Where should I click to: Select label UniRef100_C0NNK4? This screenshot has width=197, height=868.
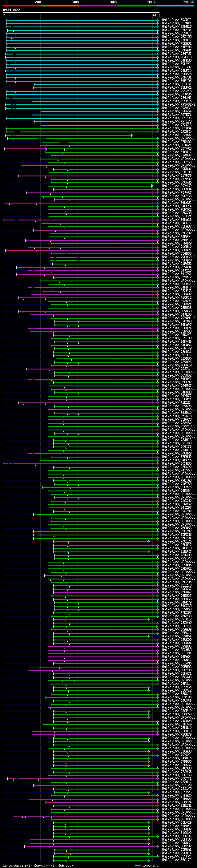coord(177,843)
